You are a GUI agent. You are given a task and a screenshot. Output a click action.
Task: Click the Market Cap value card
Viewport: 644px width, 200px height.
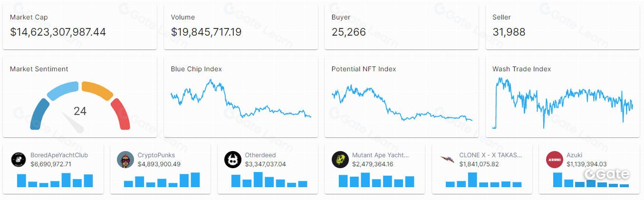point(80,27)
